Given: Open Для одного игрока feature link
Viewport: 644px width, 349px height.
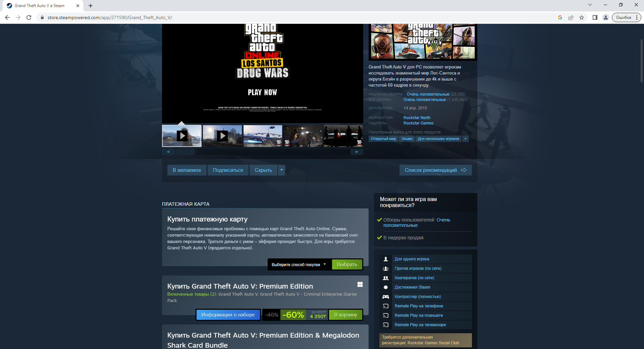Looking at the screenshot, I should 412,259.
